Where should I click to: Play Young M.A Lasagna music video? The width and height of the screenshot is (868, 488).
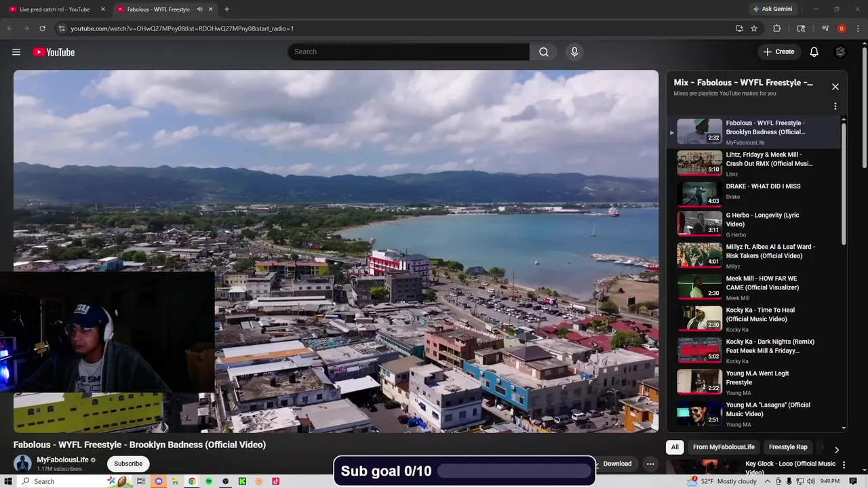point(754,414)
